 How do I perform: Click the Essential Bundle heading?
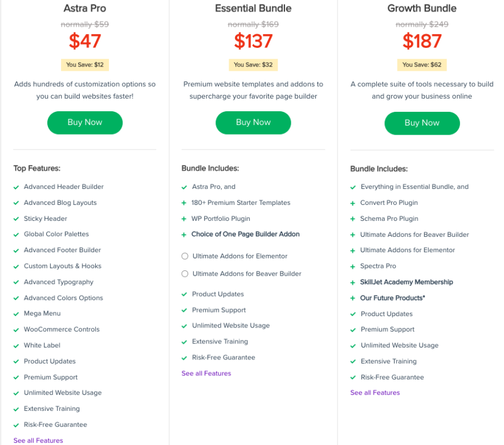click(x=253, y=8)
